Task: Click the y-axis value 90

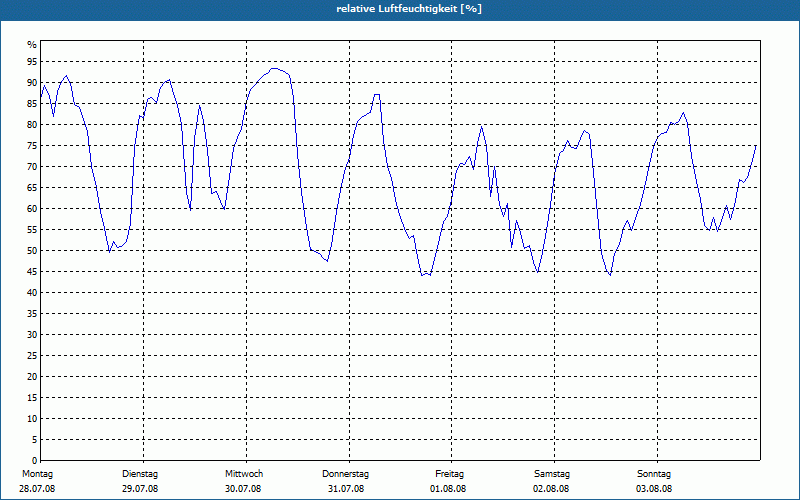Action: click(32, 83)
